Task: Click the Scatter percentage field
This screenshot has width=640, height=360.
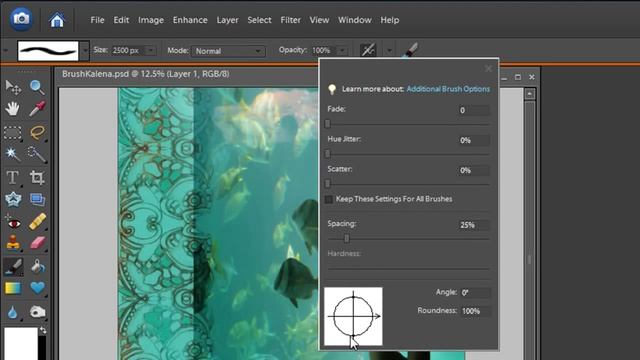Action: pos(473,170)
